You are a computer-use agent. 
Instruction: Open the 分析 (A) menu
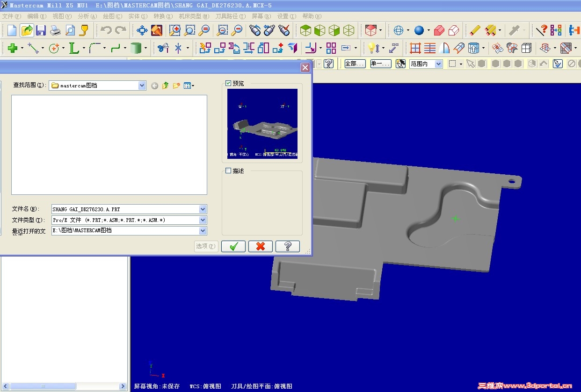pos(87,16)
